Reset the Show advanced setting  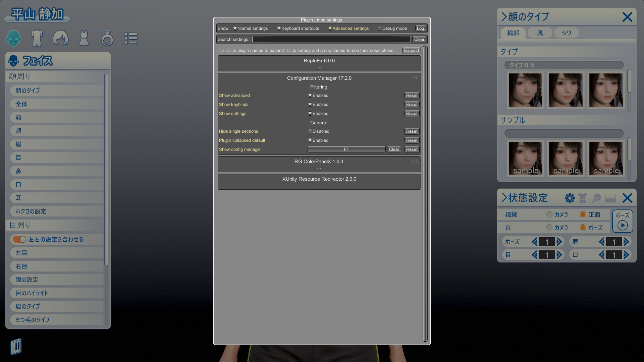coord(412,96)
